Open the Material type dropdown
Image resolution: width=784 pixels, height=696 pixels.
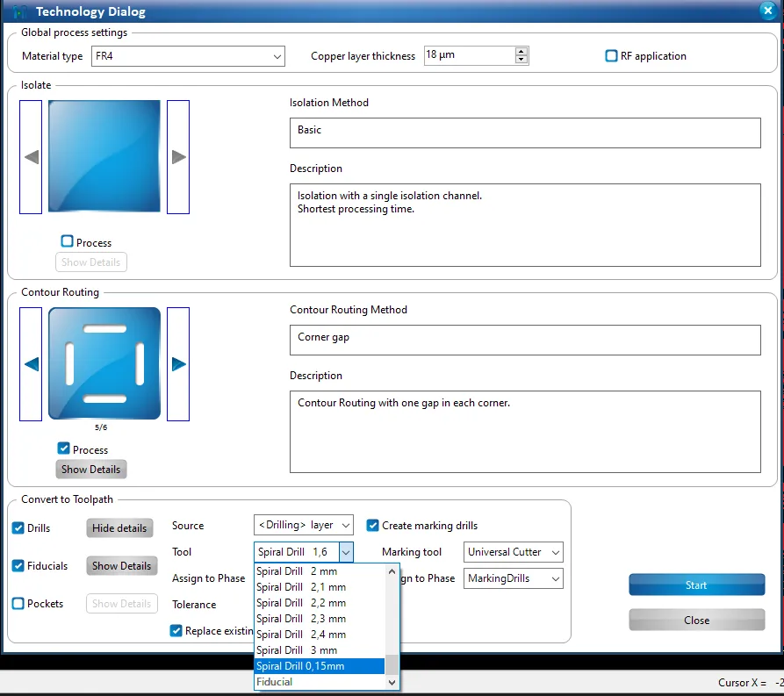[188, 56]
